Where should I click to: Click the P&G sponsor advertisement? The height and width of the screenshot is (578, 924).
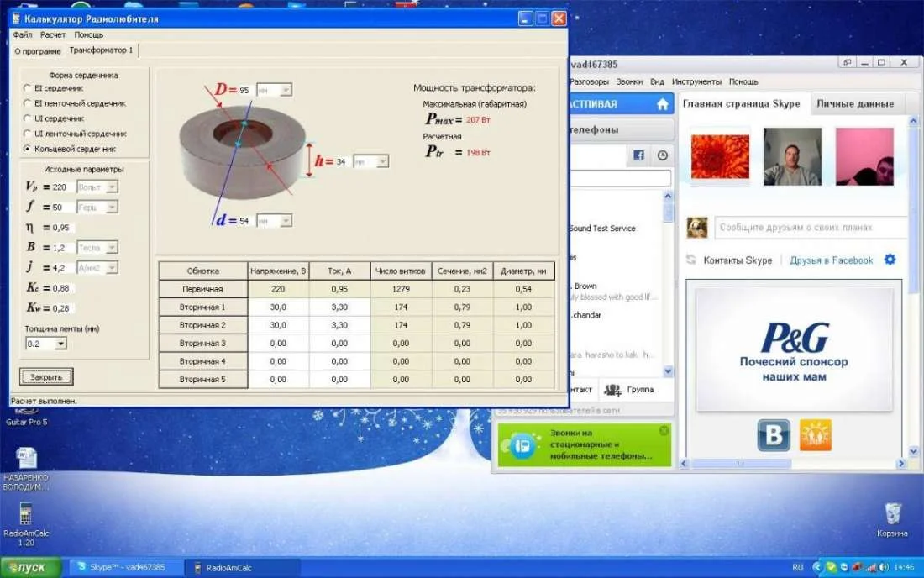[794, 350]
